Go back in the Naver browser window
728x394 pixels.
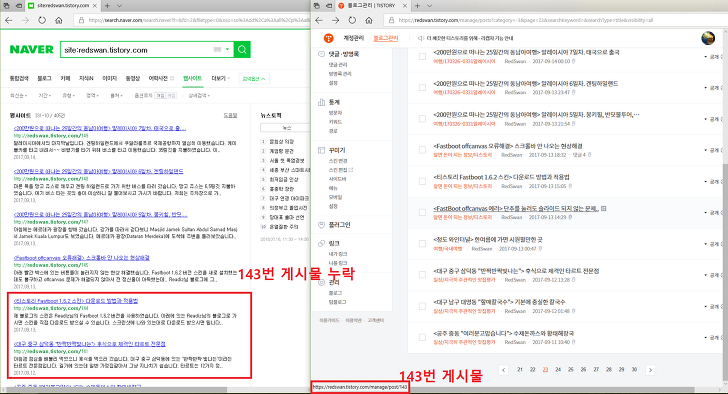click(9, 20)
